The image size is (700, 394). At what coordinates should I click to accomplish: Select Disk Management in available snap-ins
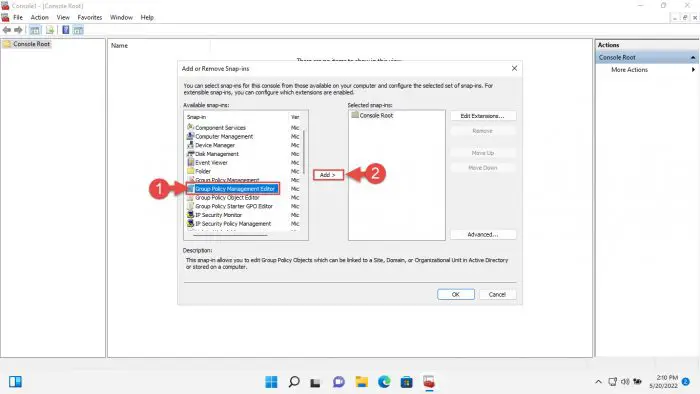point(217,154)
